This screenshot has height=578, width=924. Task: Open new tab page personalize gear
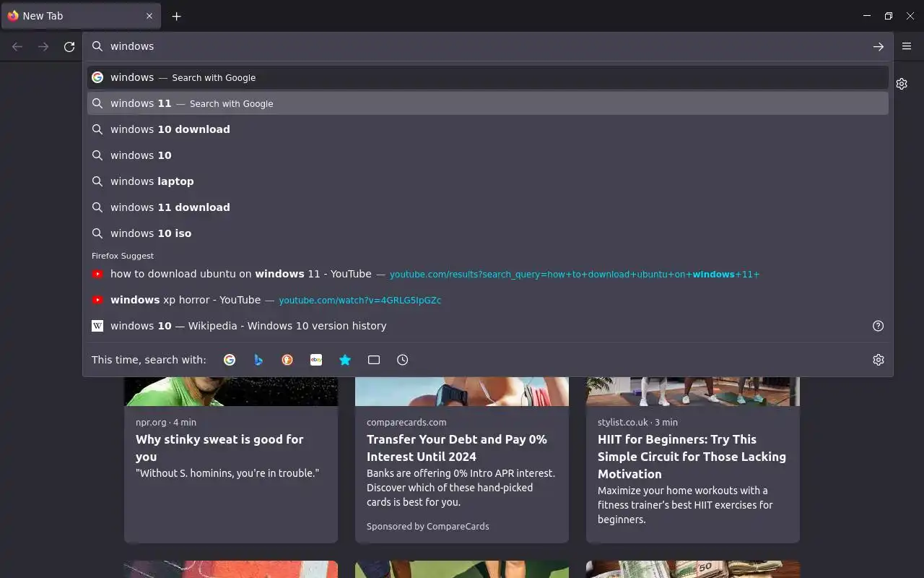tap(902, 84)
